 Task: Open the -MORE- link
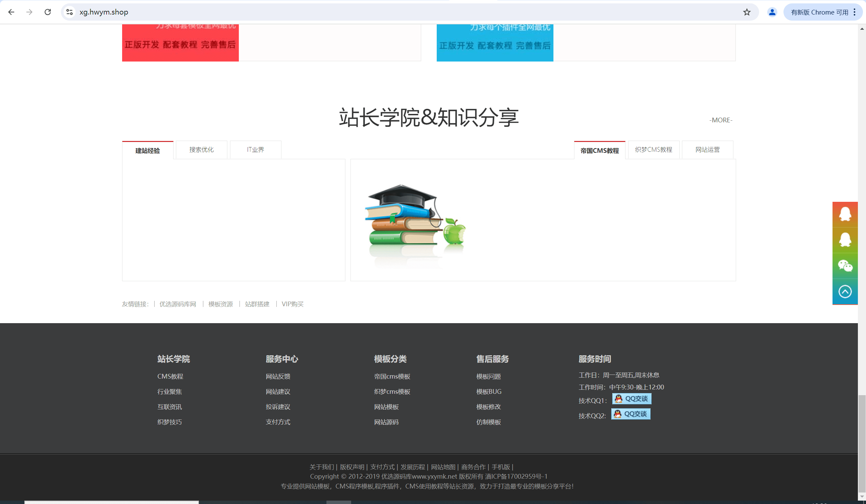click(721, 120)
